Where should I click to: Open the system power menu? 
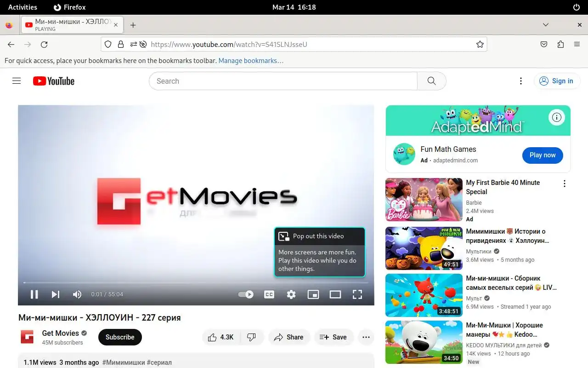click(577, 7)
